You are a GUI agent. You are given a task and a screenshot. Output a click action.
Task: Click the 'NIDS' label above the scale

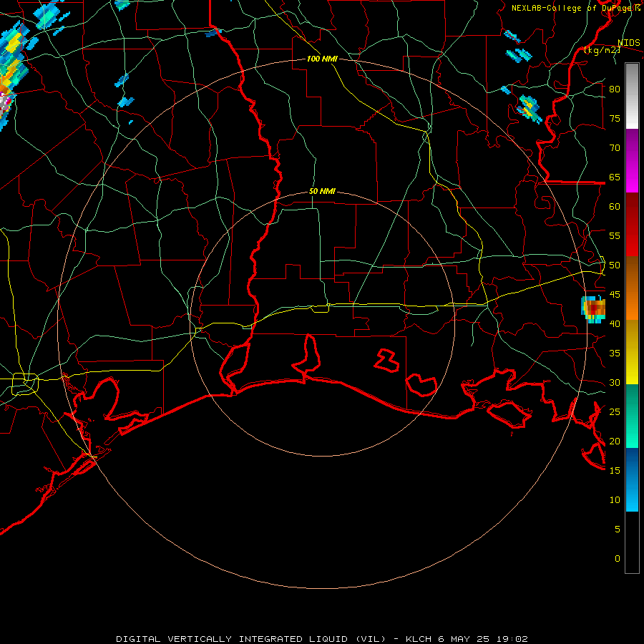tap(628, 43)
